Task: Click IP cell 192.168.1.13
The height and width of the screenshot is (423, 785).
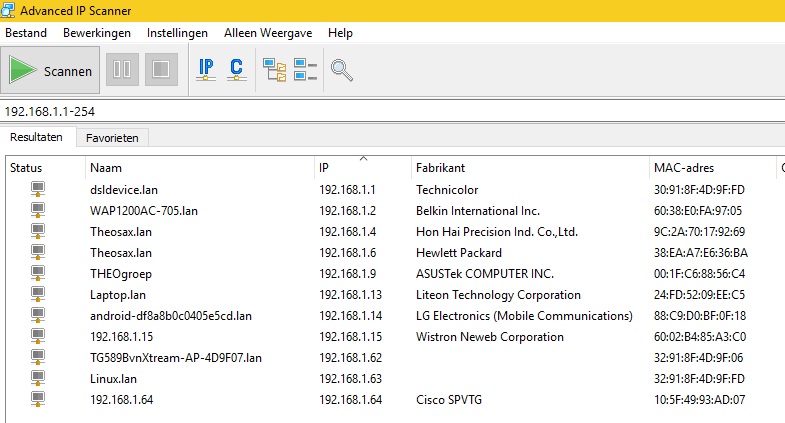Action: pos(350,295)
